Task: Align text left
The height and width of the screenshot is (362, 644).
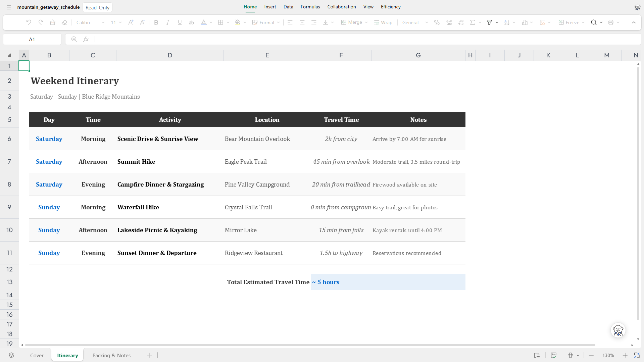Action: coord(290,22)
